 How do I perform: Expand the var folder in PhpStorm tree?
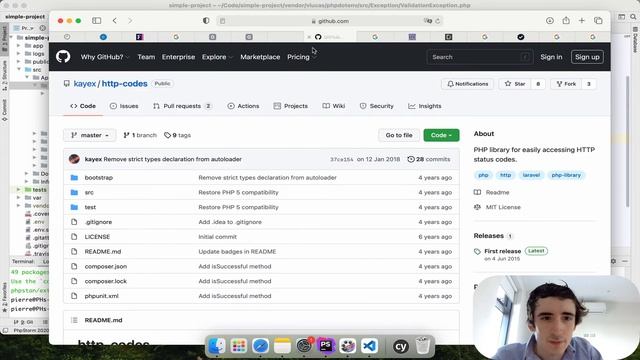point(18,198)
